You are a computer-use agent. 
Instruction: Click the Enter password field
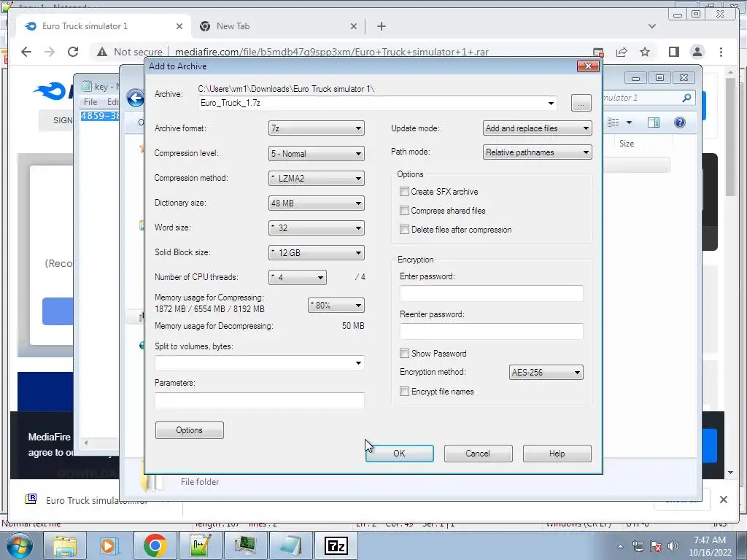point(491,293)
